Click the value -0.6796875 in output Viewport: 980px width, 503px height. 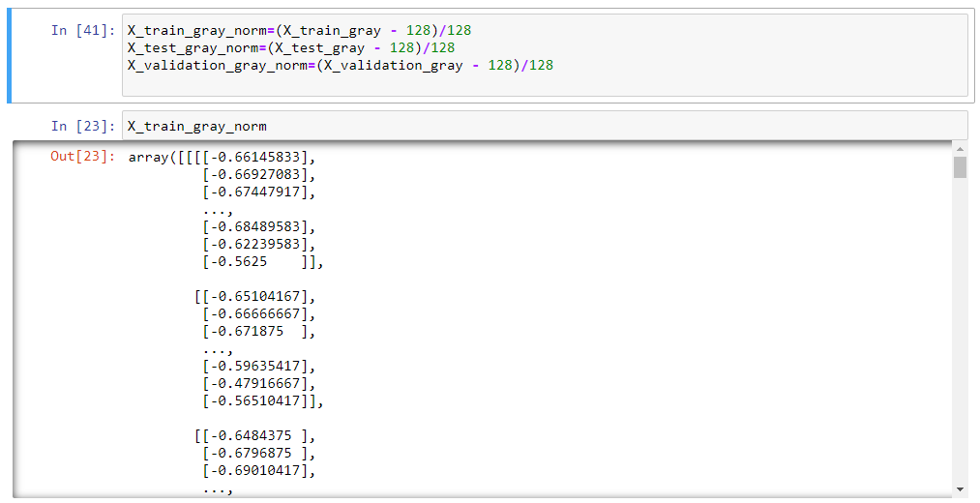coord(252,454)
